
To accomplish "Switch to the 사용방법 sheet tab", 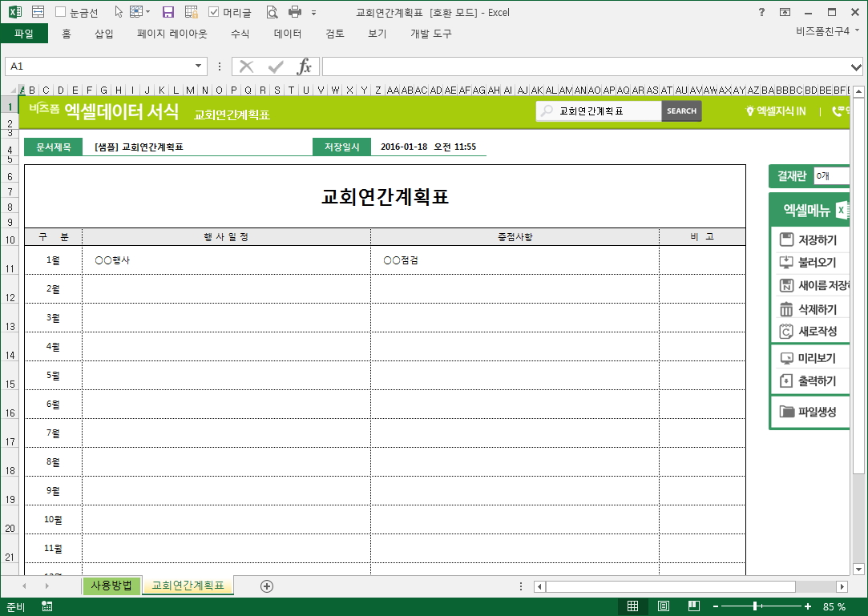I will [111, 586].
